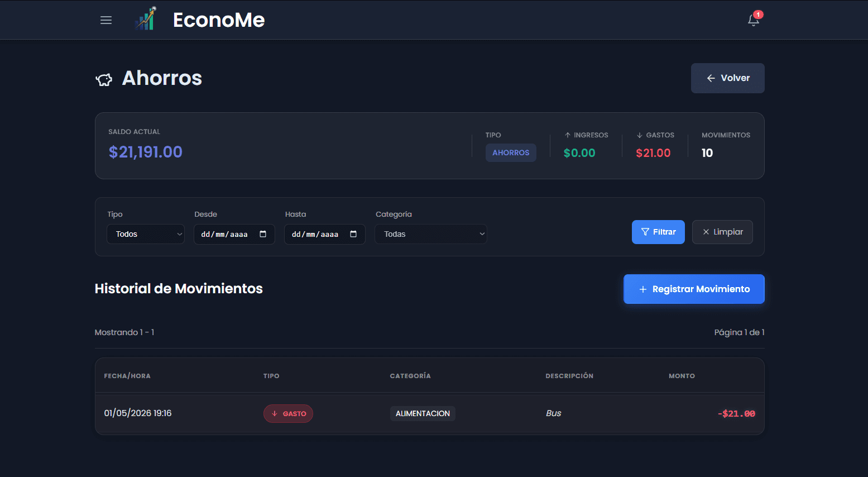Viewport: 868px width, 477px height.
Task: Click the piggy bank Ahorros icon
Action: [104, 80]
